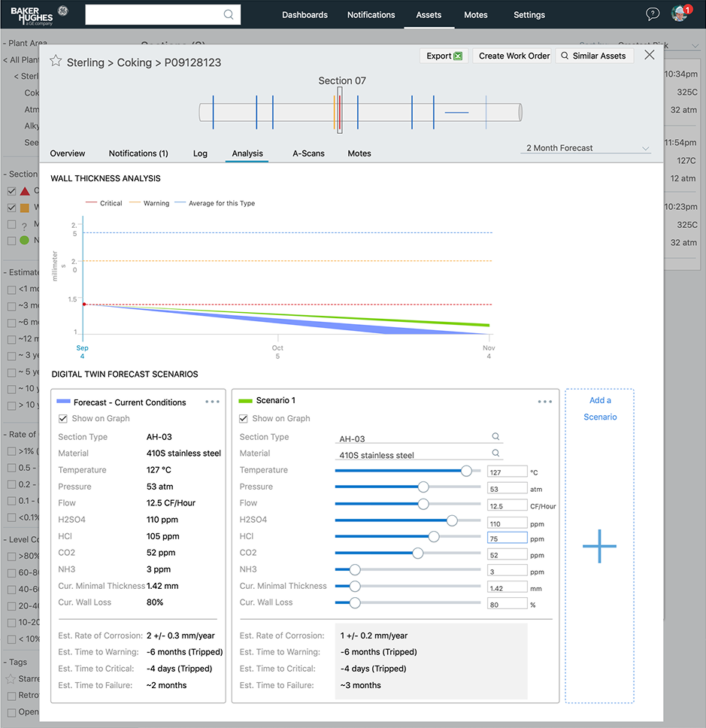Check the question mark status filter checkbox

point(11,224)
